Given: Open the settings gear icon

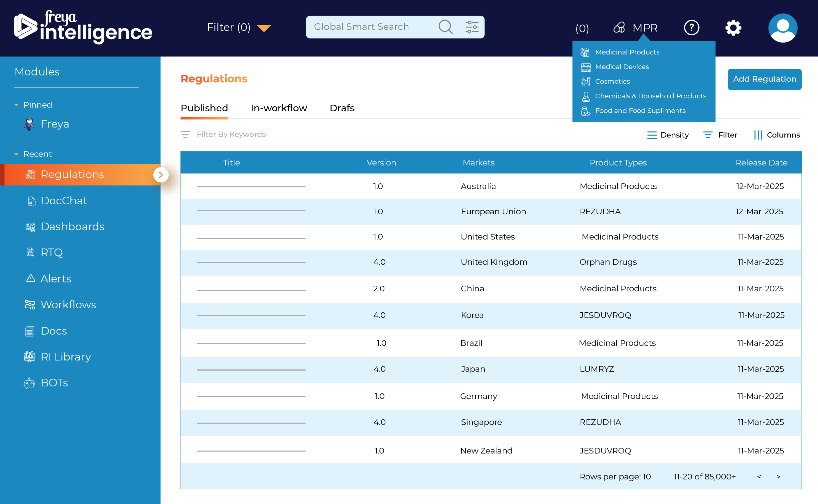Looking at the screenshot, I should coord(733,28).
